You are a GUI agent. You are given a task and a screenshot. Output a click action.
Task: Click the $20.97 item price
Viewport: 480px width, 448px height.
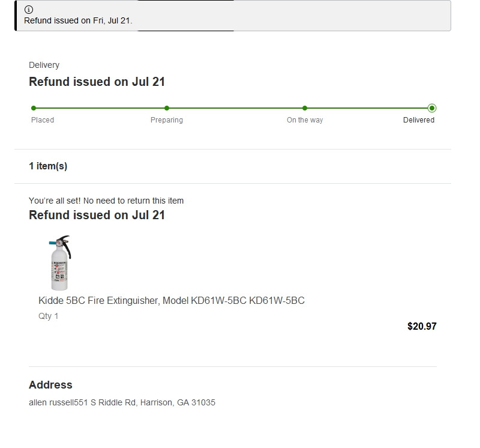tap(422, 327)
